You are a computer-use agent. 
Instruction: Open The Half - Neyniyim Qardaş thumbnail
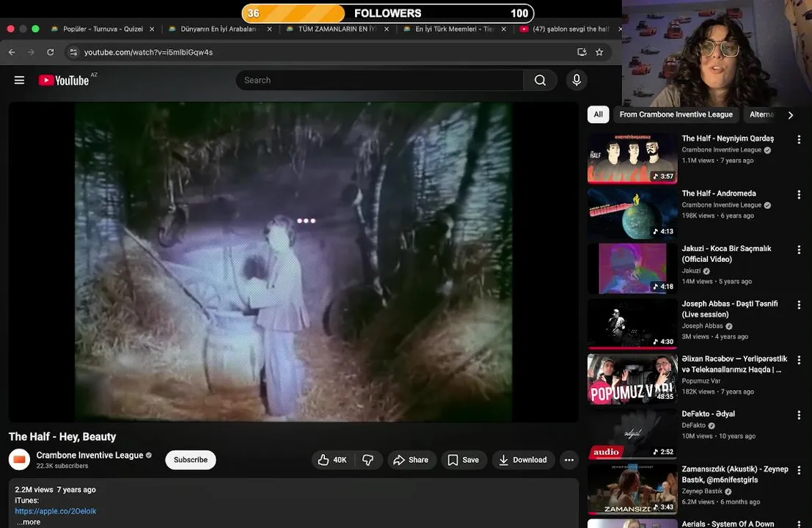pos(632,158)
